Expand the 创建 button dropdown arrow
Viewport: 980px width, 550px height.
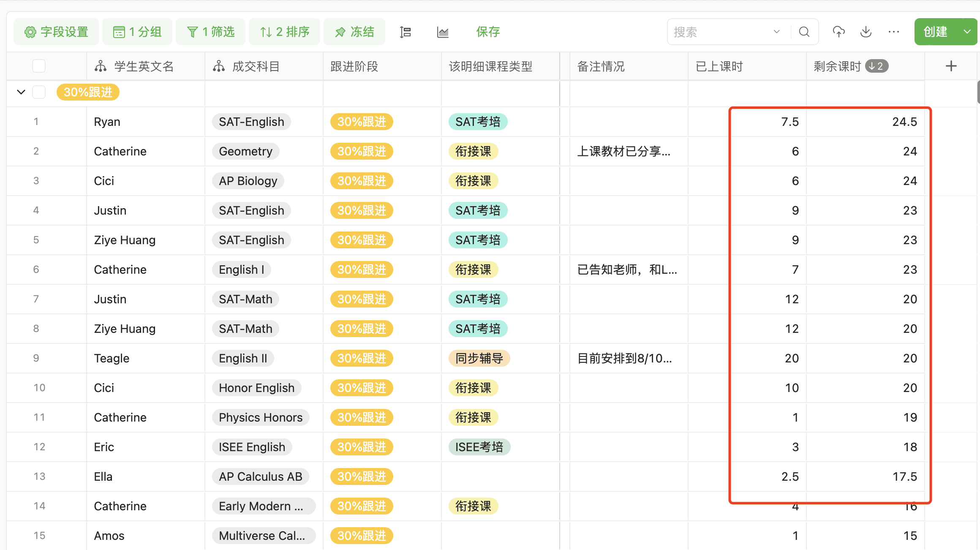[x=967, y=32]
